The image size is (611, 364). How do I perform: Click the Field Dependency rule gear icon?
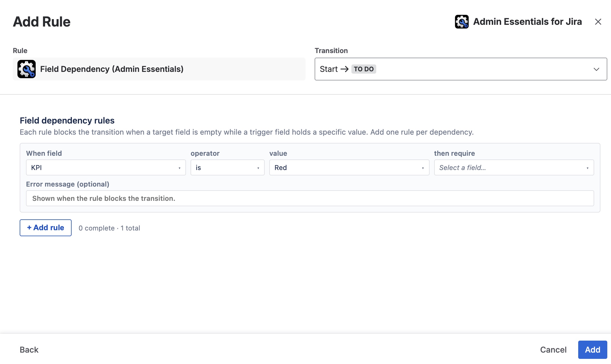(27, 69)
